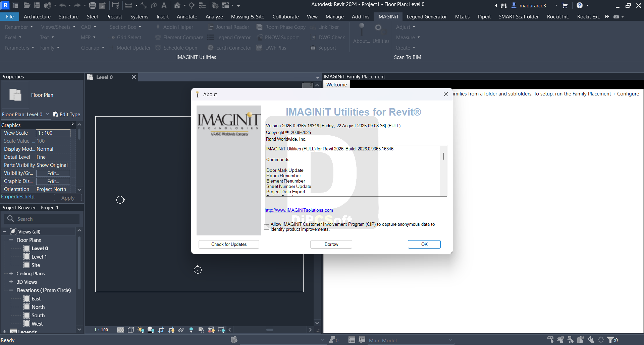This screenshot has height=345, width=644.
Task: Expand the Ceiling Plans tree node
Action: pos(11,274)
